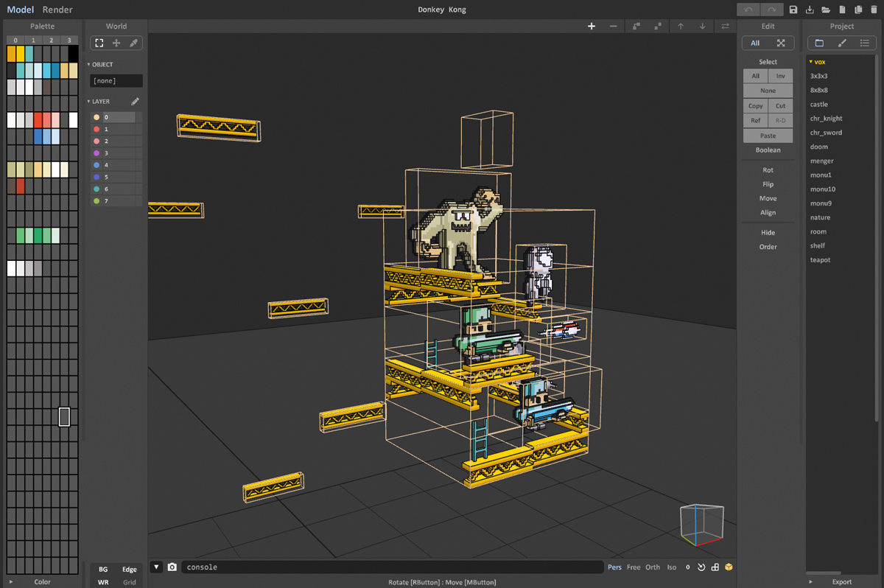Select palette page 1 tab
Image resolution: width=884 pixels, height=588 pixels.
point(33,40)
